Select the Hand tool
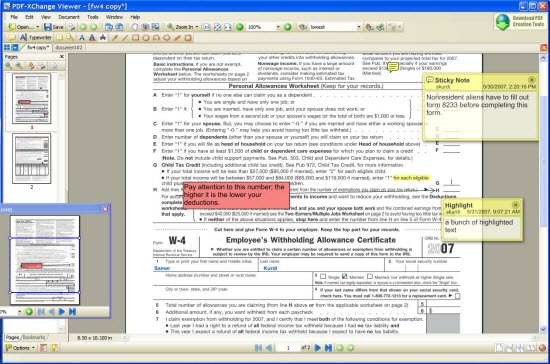Viewport: 550px width, 364px height. pyautogui.click(x=135, y=27)
